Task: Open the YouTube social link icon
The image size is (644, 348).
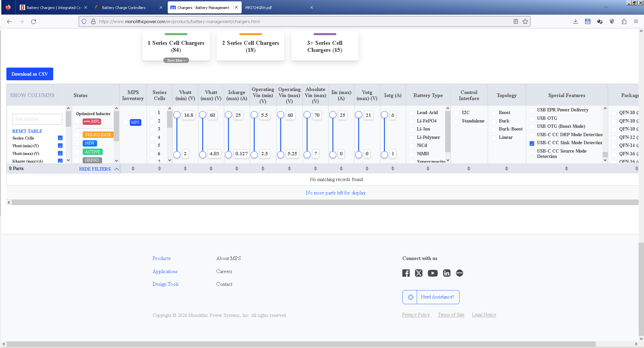Action: tap(432, 273)
